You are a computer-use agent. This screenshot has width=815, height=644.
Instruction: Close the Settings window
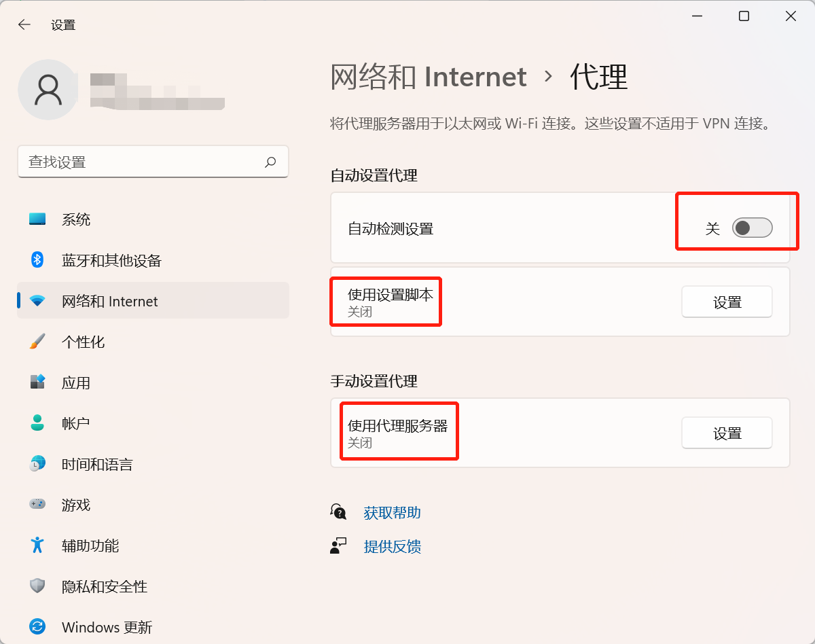pyautogui.click(x=791, y=16)
